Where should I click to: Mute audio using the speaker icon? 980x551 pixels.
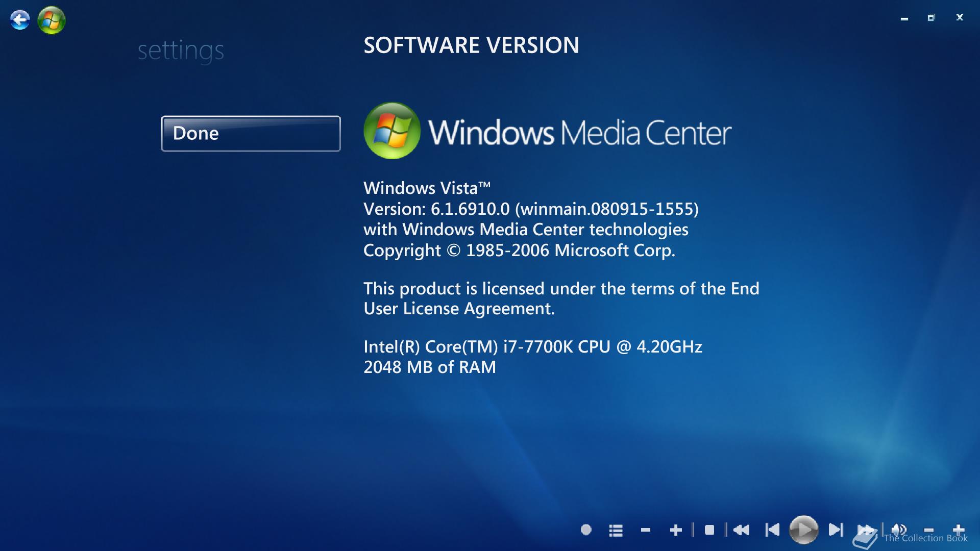899,530
